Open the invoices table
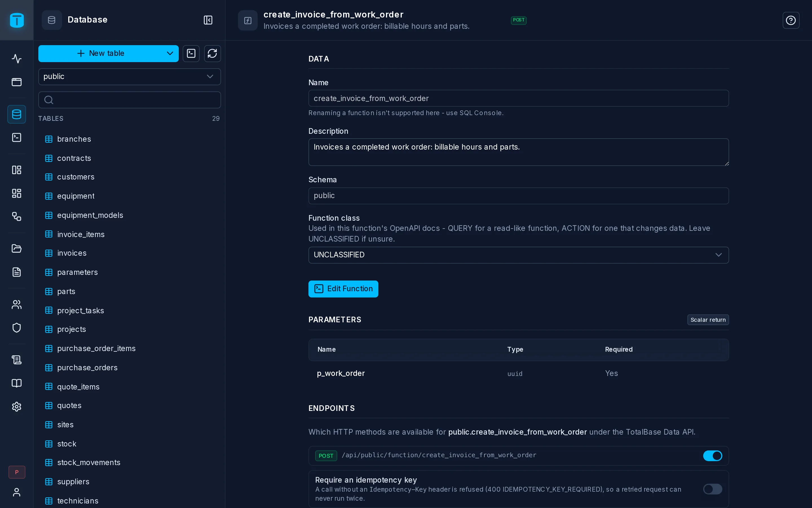This screenshot has height=508, width=812. coord(129,253)
